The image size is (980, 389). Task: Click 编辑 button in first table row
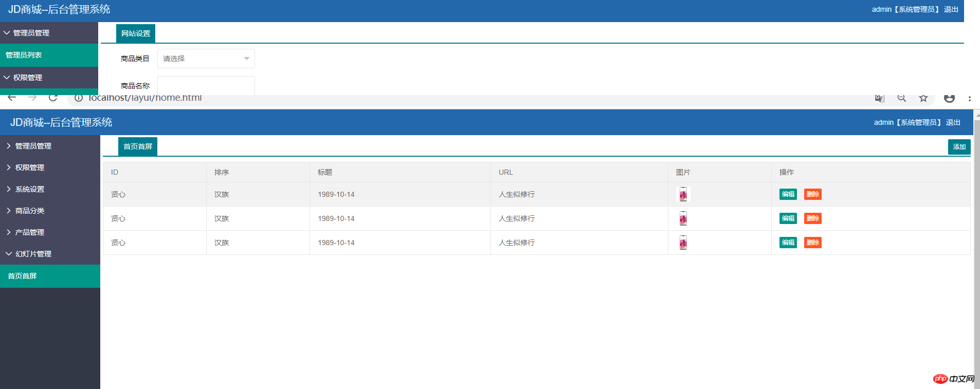click(788, 194)
